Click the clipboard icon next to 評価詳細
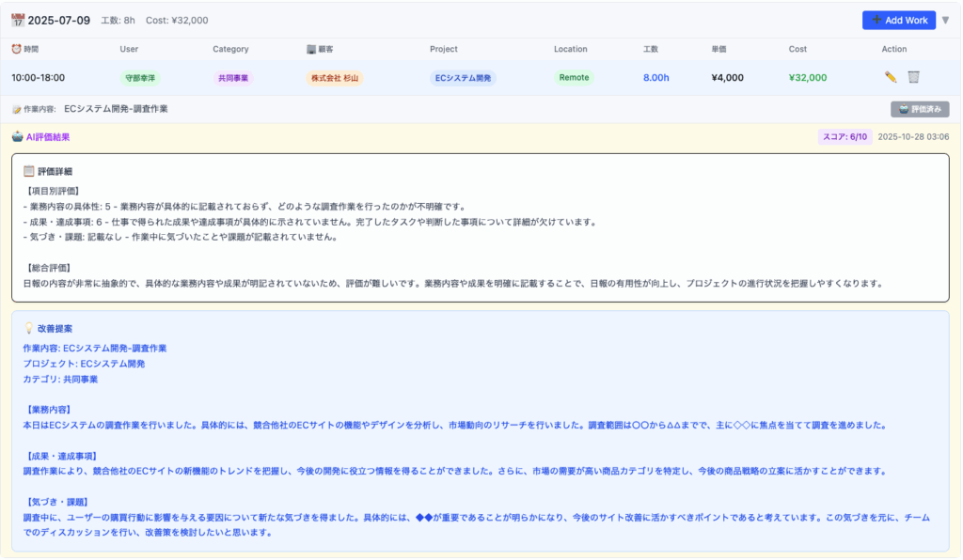 pos(28,172)
